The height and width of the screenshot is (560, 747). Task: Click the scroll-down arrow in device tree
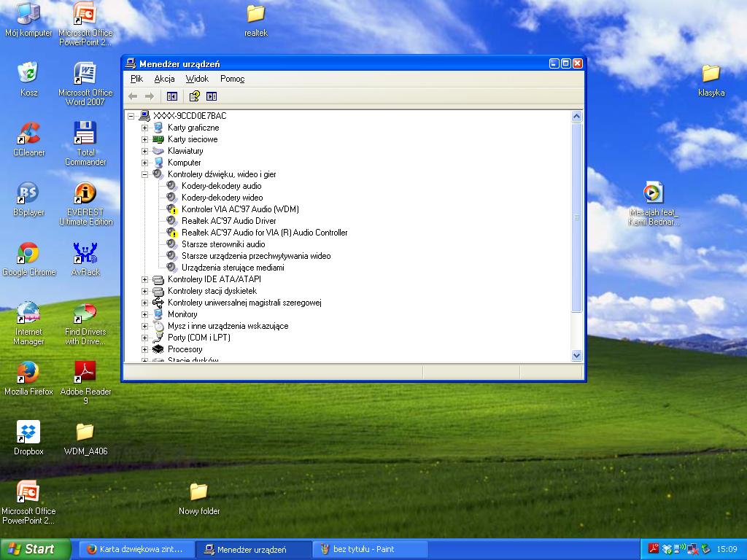point(576,355)
